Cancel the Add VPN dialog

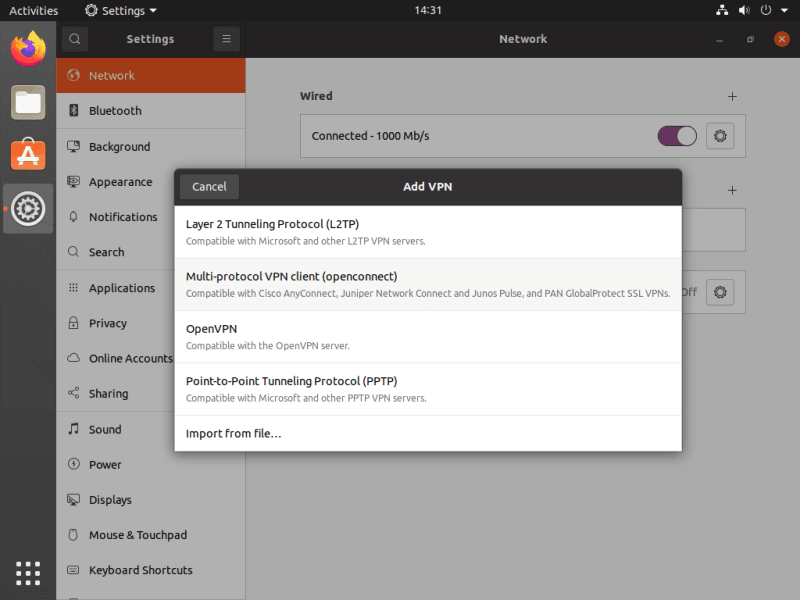(209, 186)
